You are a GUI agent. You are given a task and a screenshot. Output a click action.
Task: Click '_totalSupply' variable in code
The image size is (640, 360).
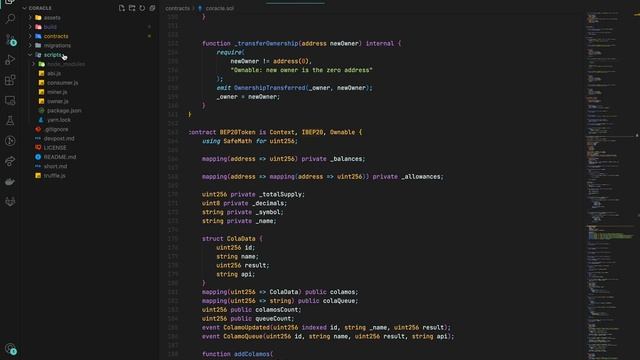tap(281, 194)
